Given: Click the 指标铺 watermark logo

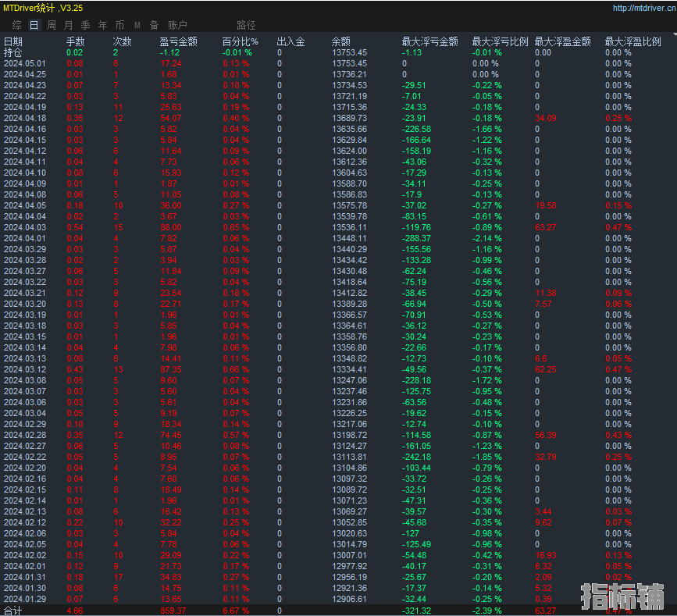Looking at the screenshot, I should point(622,595).
